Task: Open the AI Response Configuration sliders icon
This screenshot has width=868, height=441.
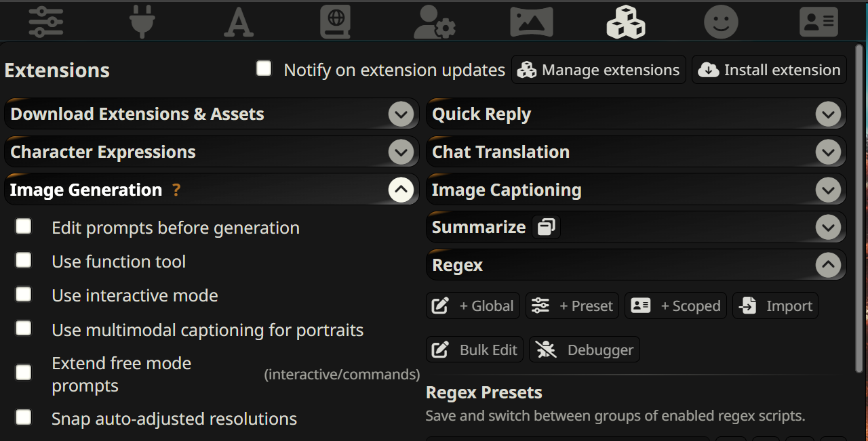Action: [46, 21]
